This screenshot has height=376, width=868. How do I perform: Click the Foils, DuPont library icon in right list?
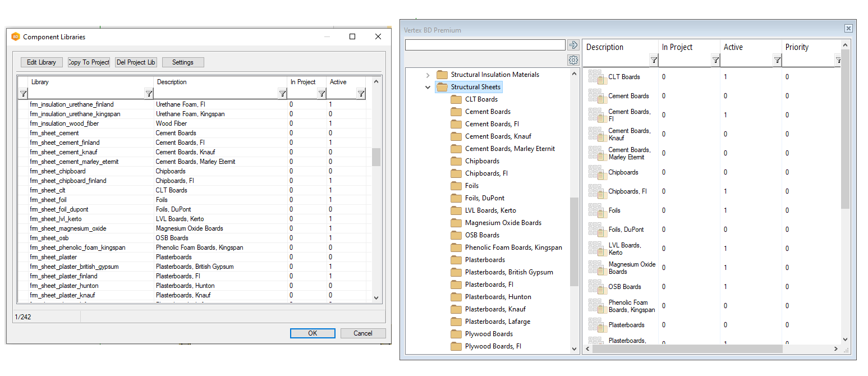click(x=596, y=230)
